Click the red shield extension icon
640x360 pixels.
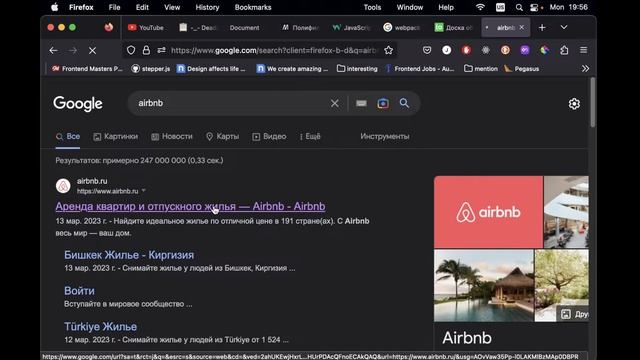pos(466,50)
